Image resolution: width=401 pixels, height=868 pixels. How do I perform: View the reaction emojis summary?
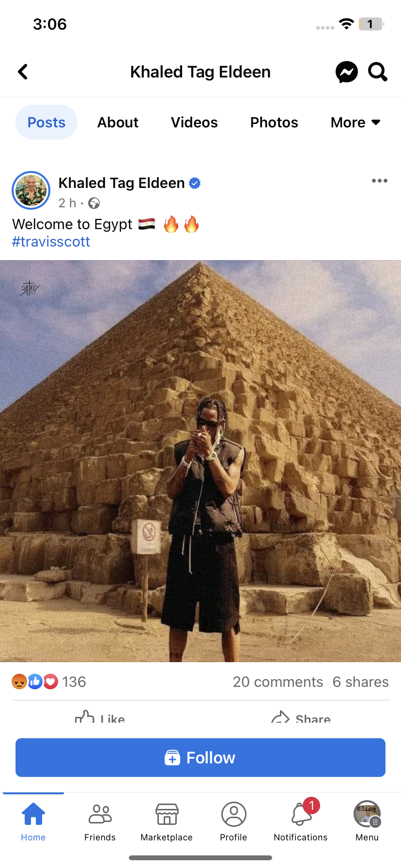[35, 682]
